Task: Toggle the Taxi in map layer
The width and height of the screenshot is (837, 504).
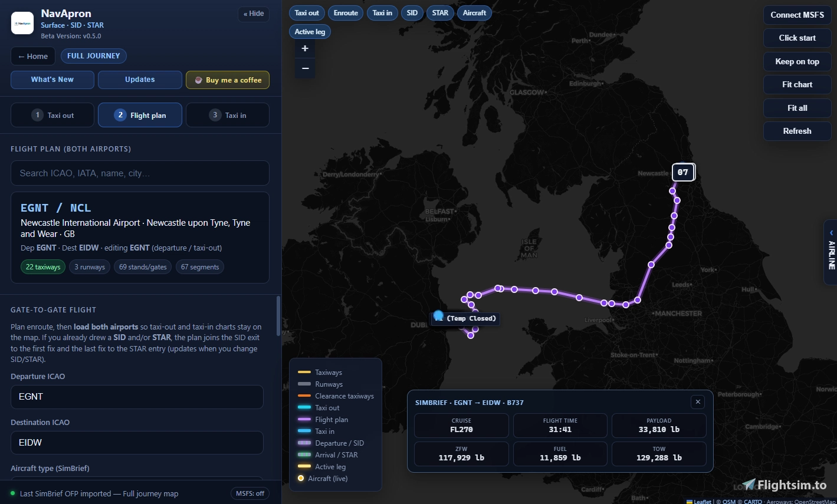Action: pos(382,13)
